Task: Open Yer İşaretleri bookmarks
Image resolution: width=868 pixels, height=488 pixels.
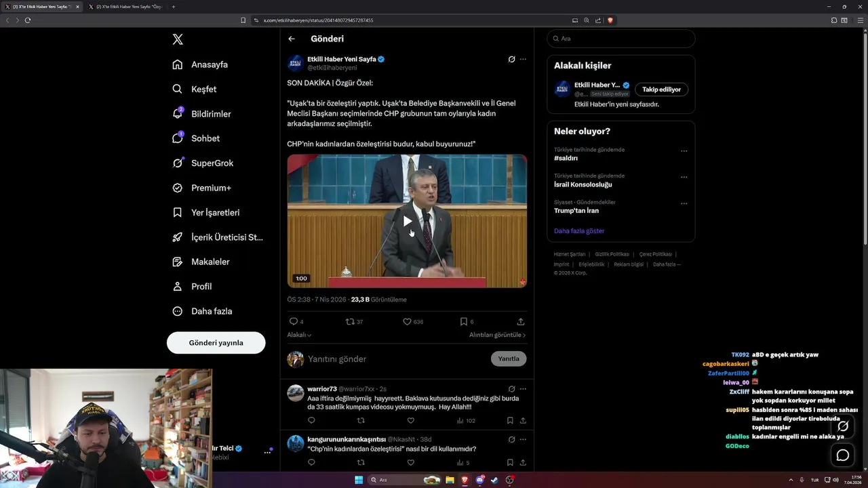Action: (206, 212)
